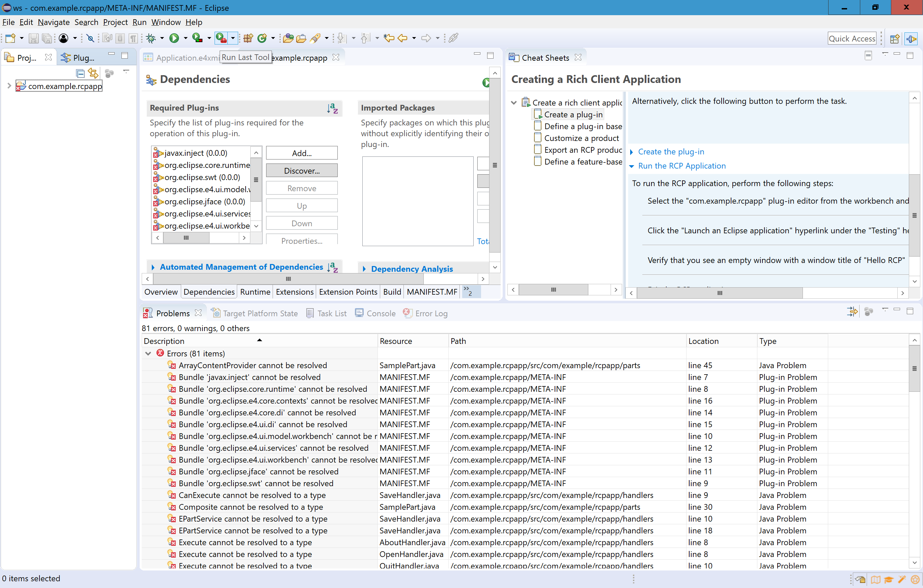Screen dimensions: 923x588
Task: Collapse the 'Run the RCP Application' step
Action: [x=631, y=166]
